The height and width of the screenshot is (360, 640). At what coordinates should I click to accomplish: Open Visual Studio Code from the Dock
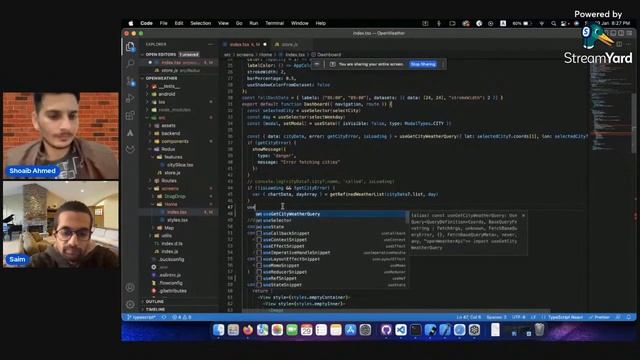[x=401, y=330]
